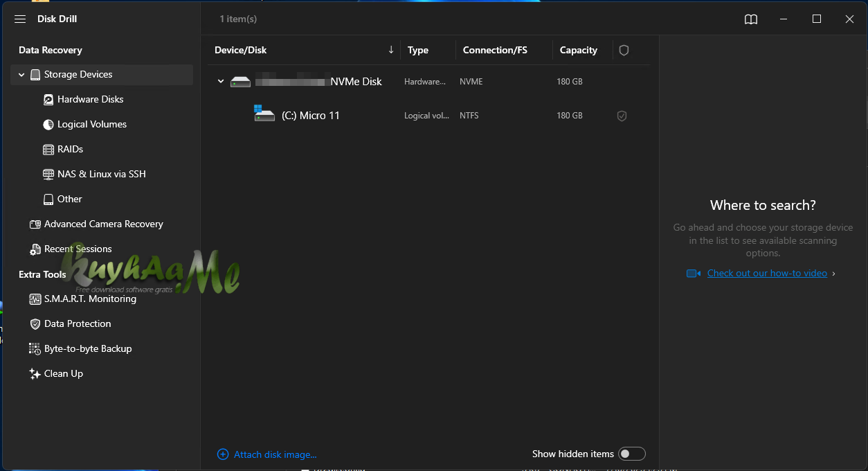Open NAS & Linux via SSH

tap(102, 175)
